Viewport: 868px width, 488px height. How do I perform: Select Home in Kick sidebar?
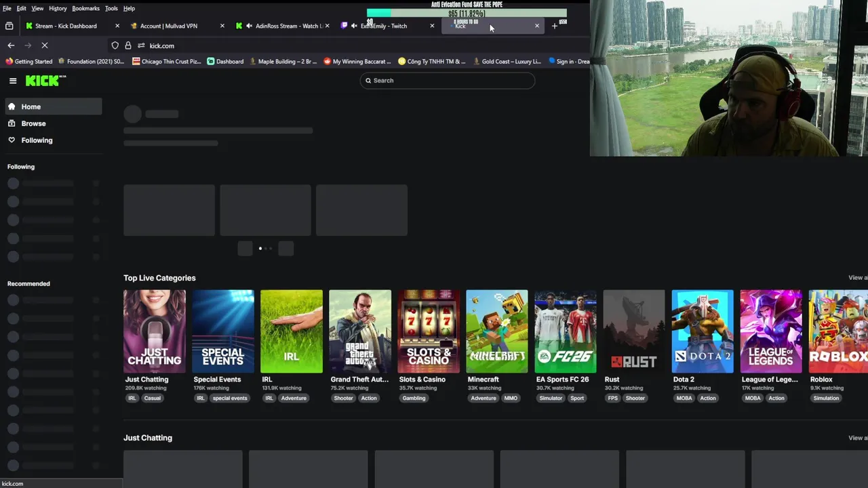point(54,106)
